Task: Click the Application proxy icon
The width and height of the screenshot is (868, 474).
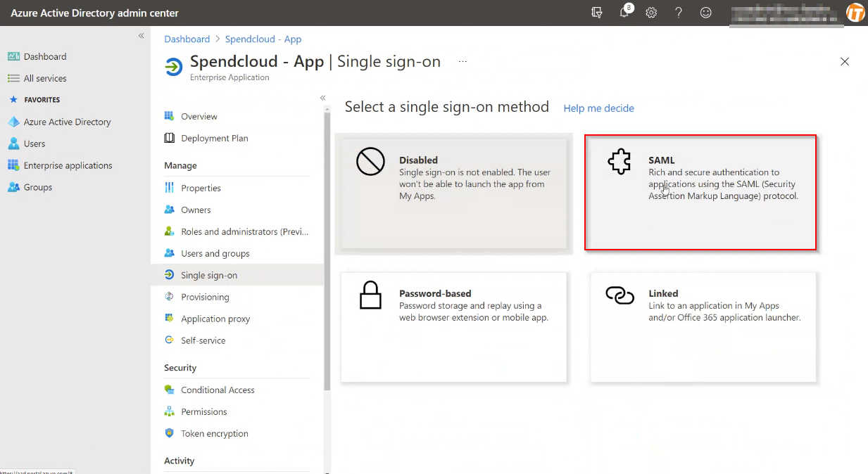Action: (x=169, y=319)
